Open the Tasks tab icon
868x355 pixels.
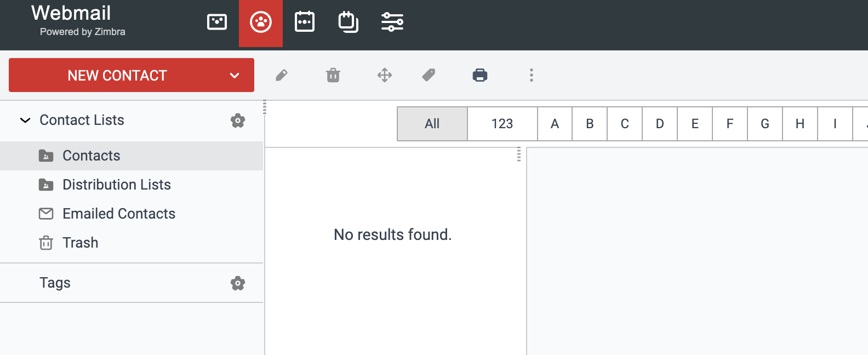pos(349,22)
